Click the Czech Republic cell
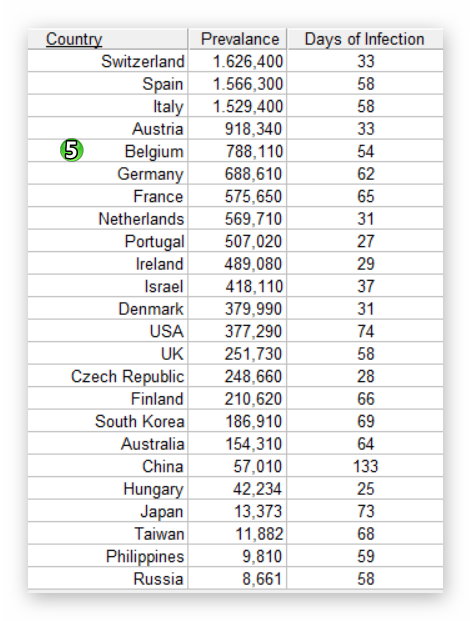Screen dimensions: 471x621 108,376
